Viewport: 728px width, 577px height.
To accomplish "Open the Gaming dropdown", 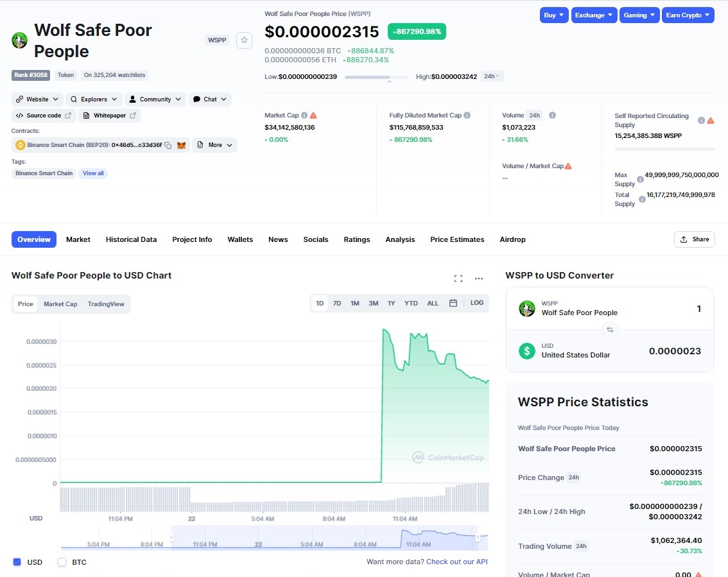I will coord(639,15).
